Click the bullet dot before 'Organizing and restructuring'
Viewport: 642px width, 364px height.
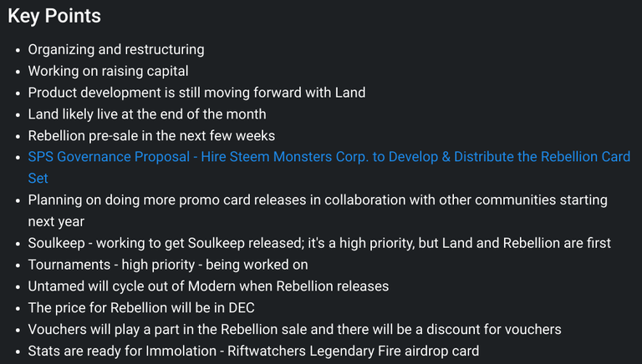(18, 50)
